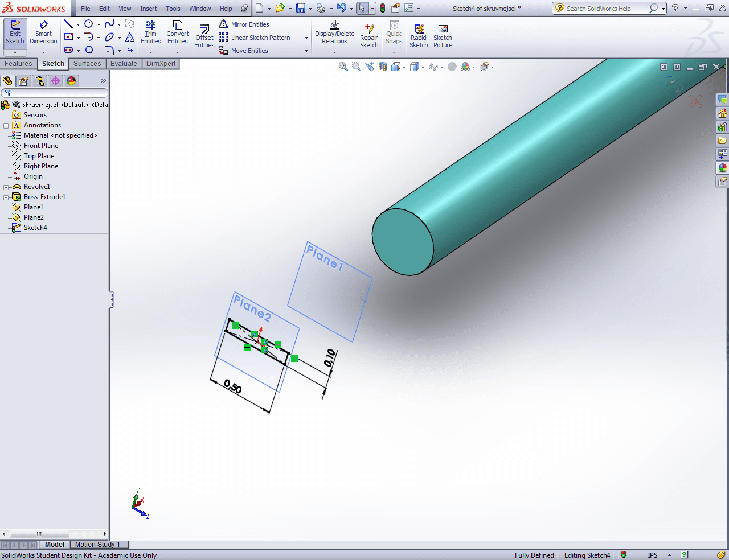This screenshot has height=560, width=729.
Task: Click the Trim Entities tool
Action: point(150,33)
